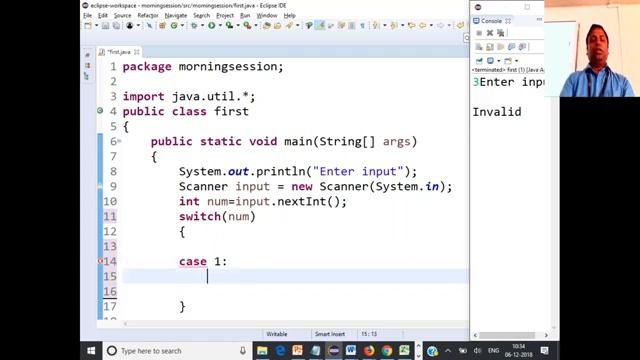
Task: Click the Coverage launch icon
Action: click(229, 26)
